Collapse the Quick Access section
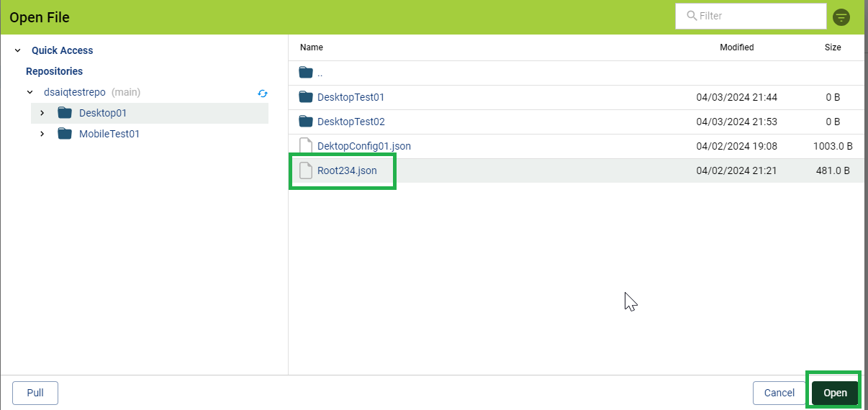The width and height of the screenshot is (868, 410). [x=17, y=50]
